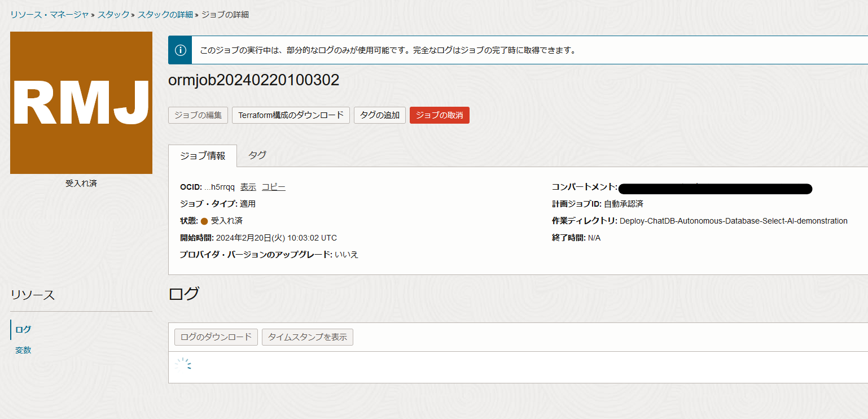Click the 終了時間 N/A value
Image resolution: width=868 pixels, height=419 pixels.
(x=594, y=238)
